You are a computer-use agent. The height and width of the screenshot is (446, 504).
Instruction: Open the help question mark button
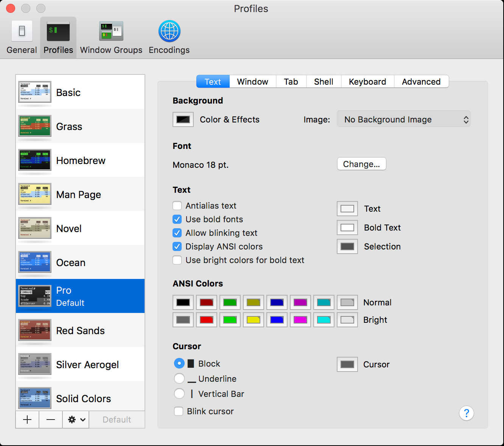tap(466, 413)
